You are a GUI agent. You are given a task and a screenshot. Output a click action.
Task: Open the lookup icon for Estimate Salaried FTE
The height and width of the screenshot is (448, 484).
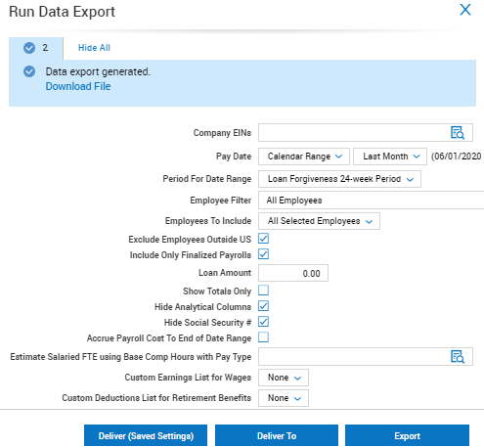pyautogui.click(x=458, y=357)
